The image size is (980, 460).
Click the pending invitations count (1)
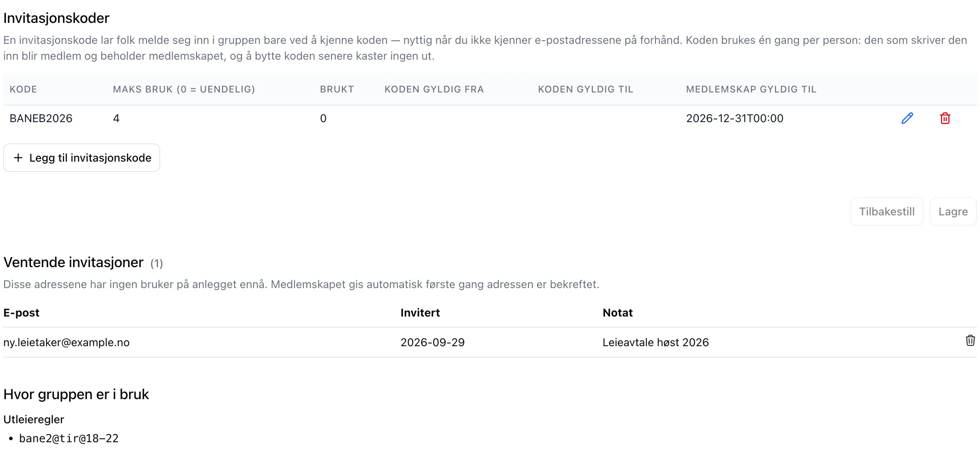pyautogui.click(x=156, y=264)
